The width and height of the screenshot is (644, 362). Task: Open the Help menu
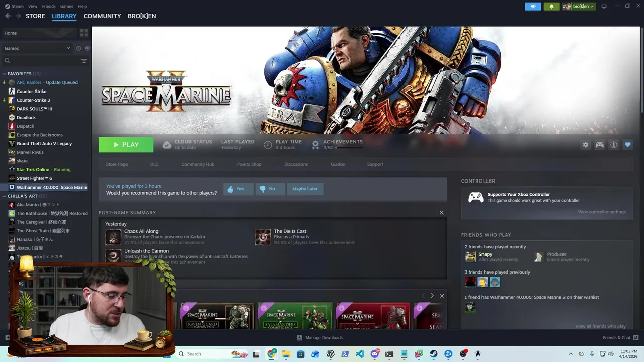tap(82, 6)
